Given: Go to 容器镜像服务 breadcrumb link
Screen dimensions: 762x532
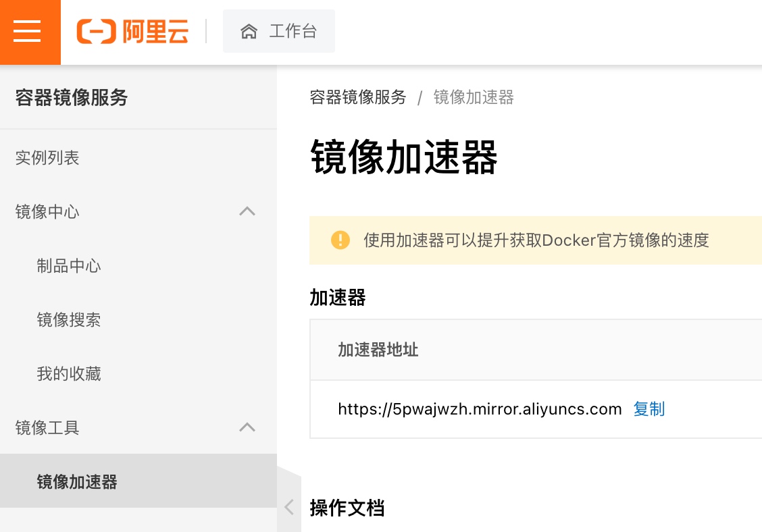Looking at the screenshot, I should (358, 97).
